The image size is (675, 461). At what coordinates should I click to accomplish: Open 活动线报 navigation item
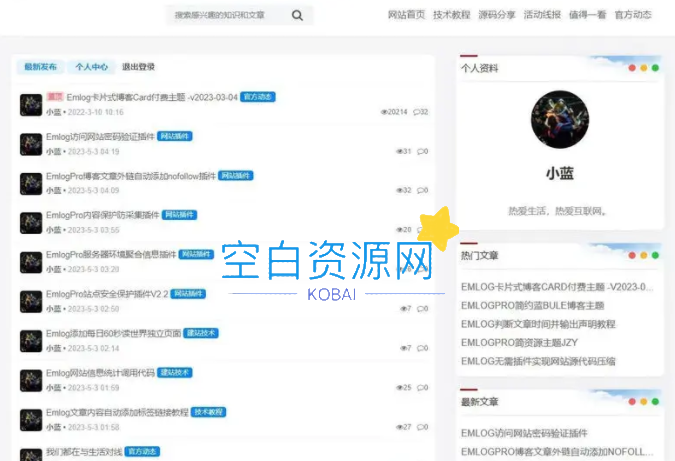click(542, 15)
